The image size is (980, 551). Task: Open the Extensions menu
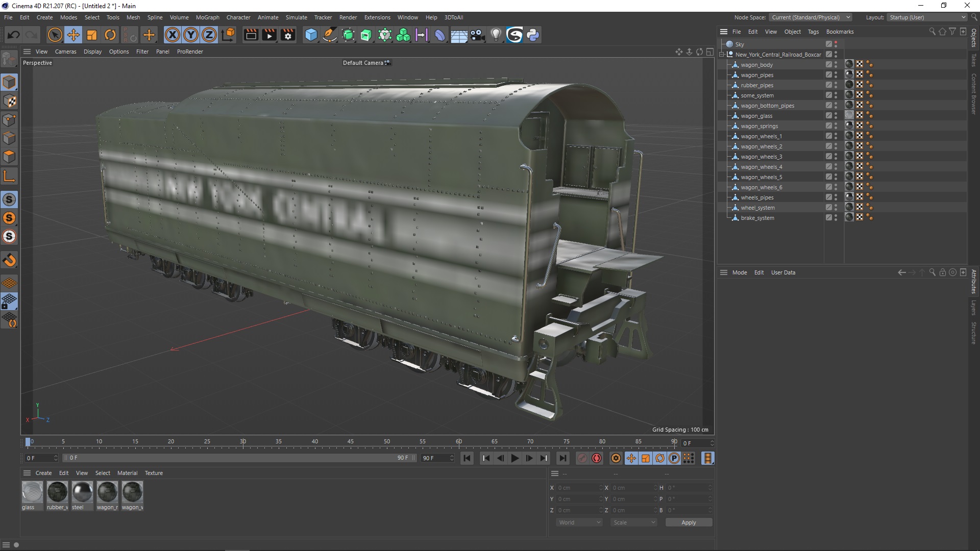point(377,17)
